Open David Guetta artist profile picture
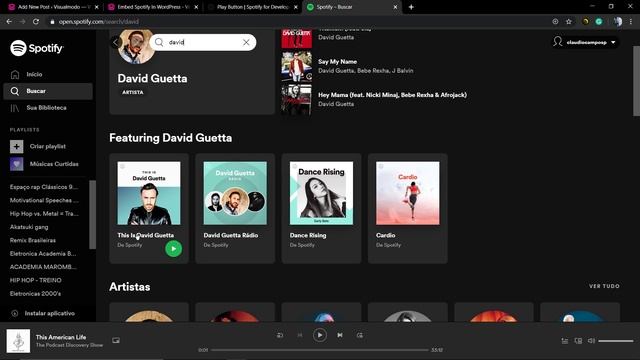 [136, 47]
